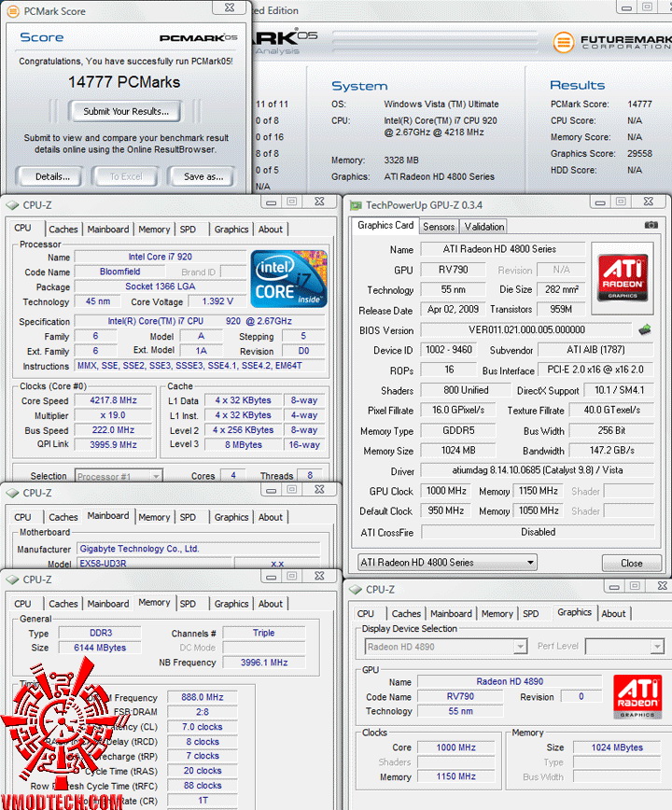The image size is (672, 810).
Task: Open the Processor #1 selection dropdown
Action: 119,476
